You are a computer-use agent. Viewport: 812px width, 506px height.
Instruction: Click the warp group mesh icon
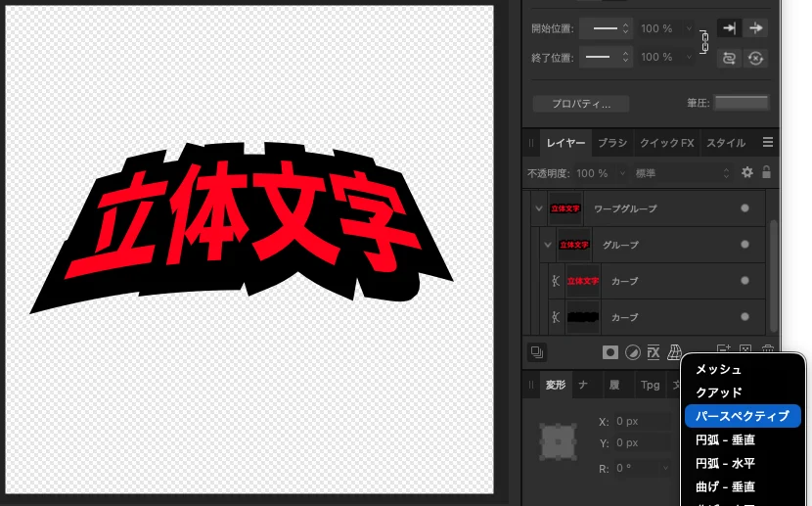click(674, 352)
